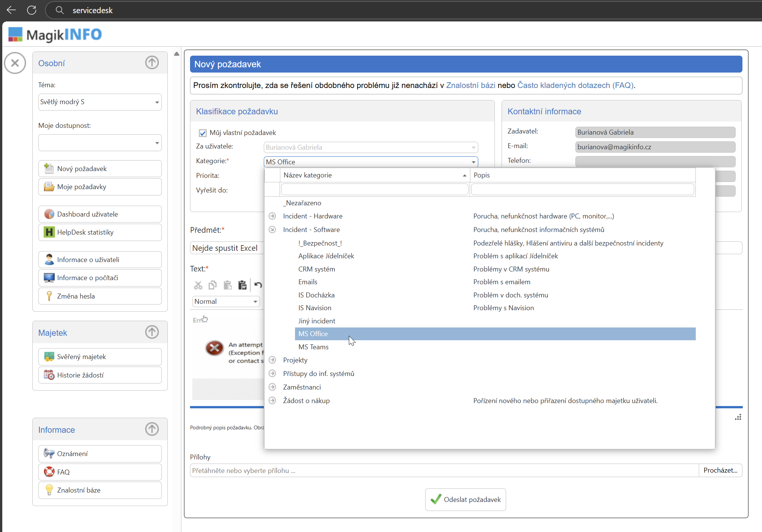Open the Normal paragraph style dropdown

tap(226, 302)
